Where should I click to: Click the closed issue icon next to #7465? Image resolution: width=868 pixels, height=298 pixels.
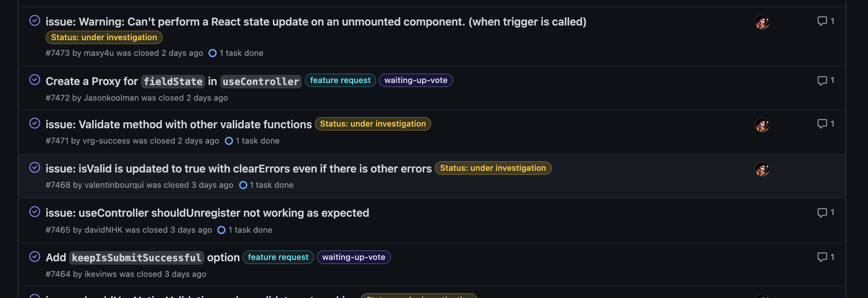click(x=35, y=212)
